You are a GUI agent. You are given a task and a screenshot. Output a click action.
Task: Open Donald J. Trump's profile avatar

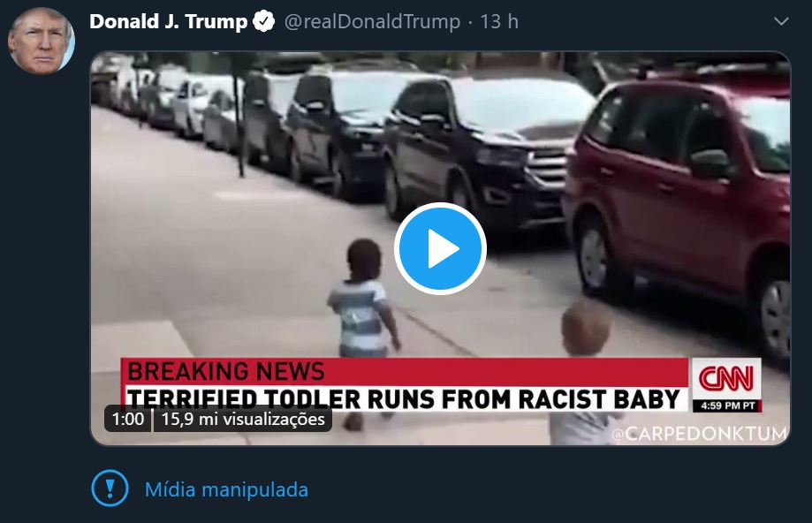(x=42, y=41)
